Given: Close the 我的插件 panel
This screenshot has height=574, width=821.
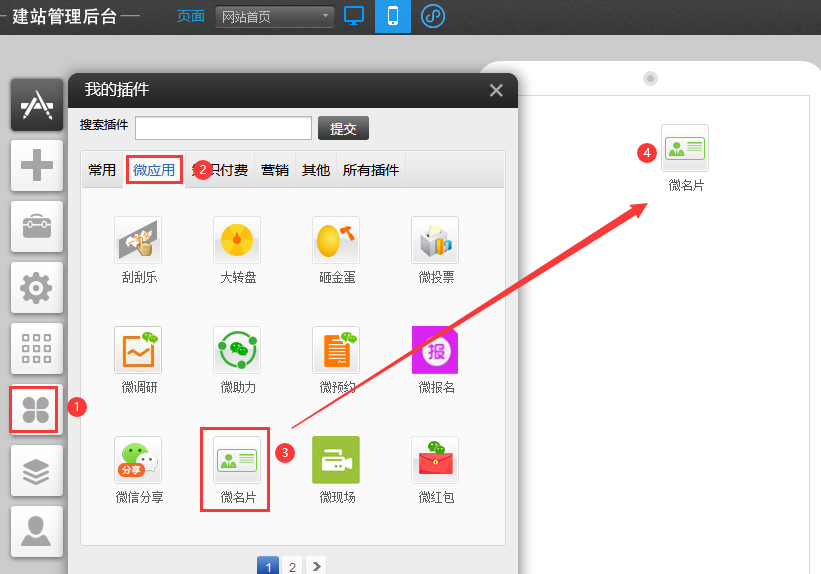Looking at the screenshot, I should click(x=496, y=91).
